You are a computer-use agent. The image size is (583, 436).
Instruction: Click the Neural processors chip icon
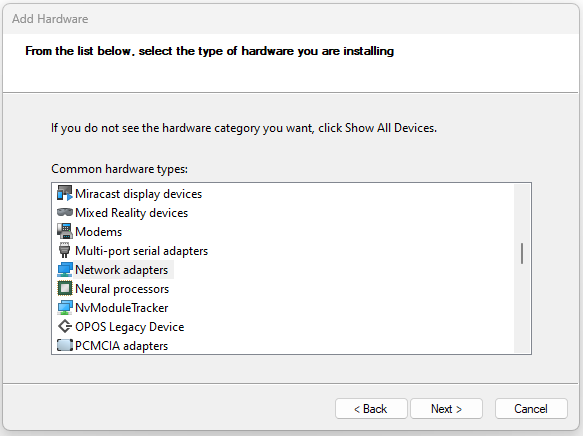pos(64,288)
